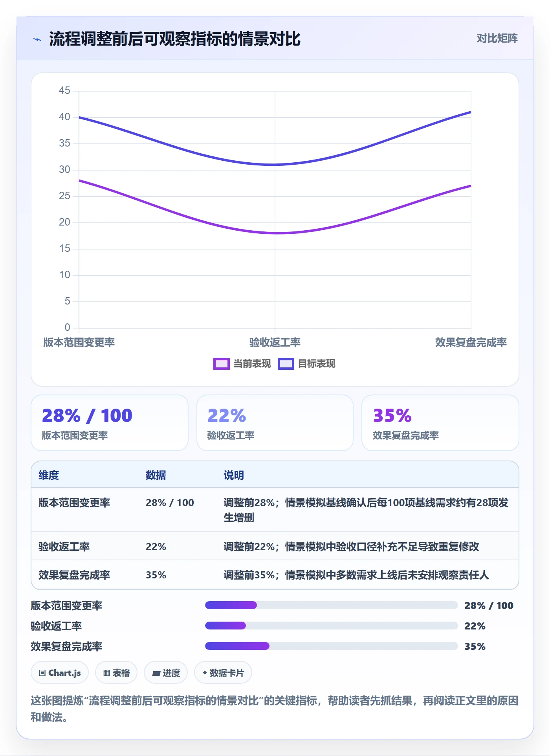Click the 效果复盘完成率 label on the chart x-axis
Image resolution: width=550 pixels, height=756 pixels.
click(471, 343)
